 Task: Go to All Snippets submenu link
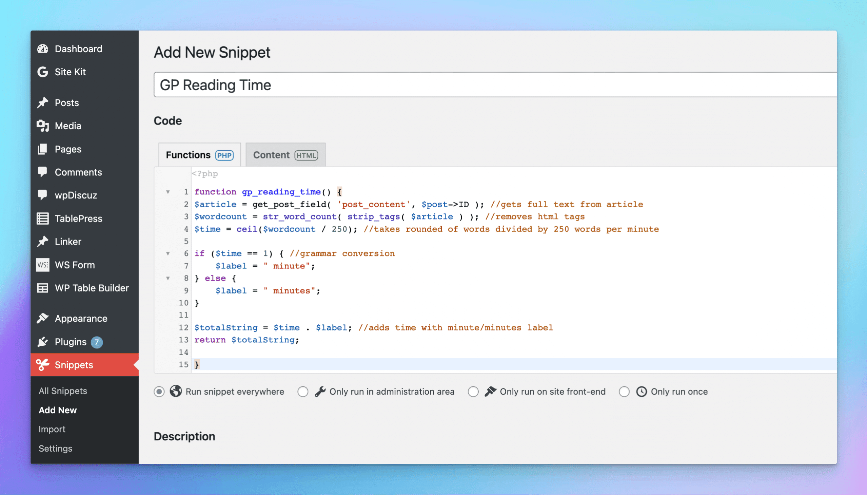(x=63, y=391)
